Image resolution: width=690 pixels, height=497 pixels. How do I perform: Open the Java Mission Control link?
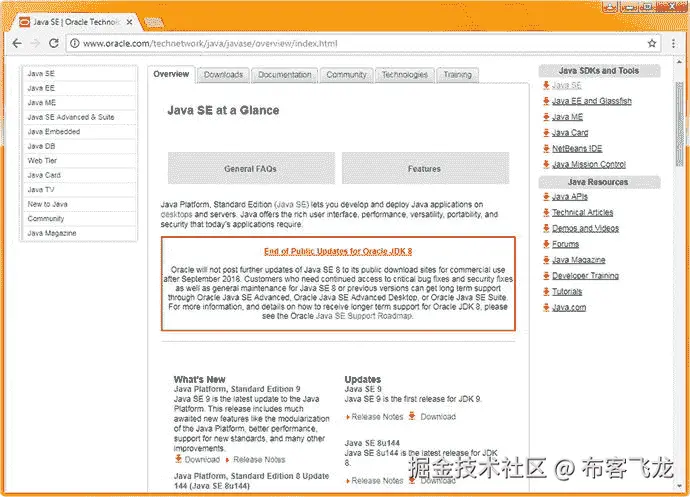click(x=589, y=165)
